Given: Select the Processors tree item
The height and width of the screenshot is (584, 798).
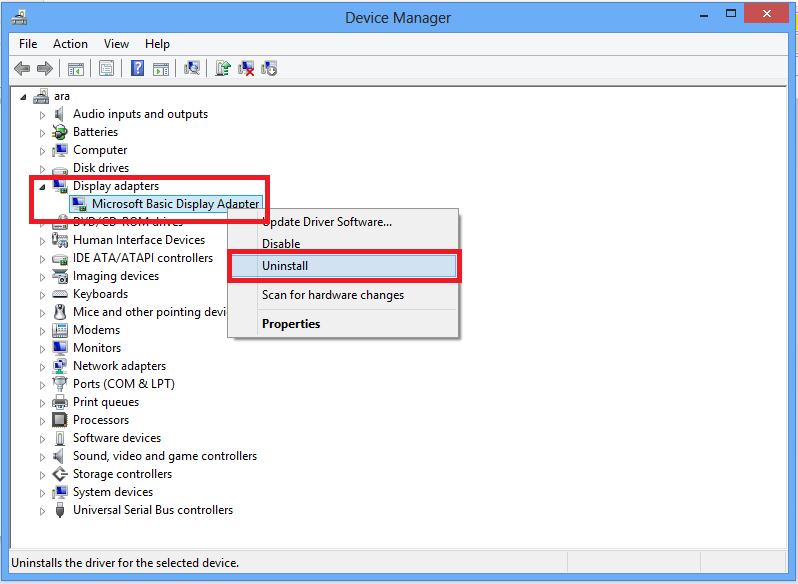Looking at the screenshot, I should 100,420.
